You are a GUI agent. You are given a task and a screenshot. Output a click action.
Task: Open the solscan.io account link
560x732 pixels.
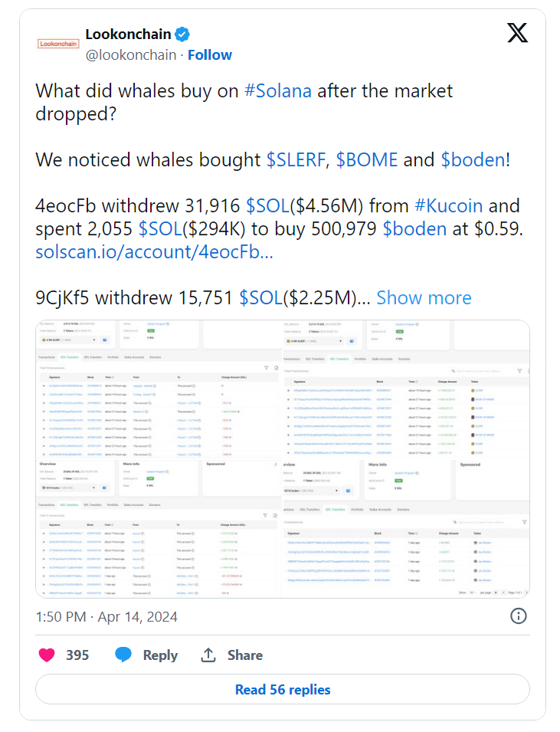(155, 252)
